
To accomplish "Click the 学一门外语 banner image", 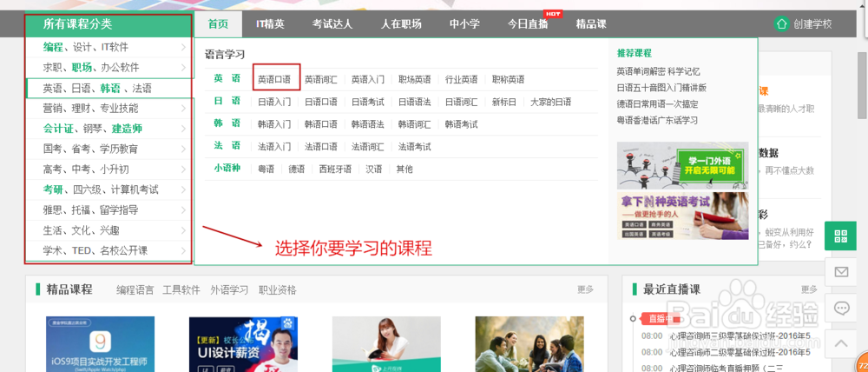I will click(x=682, y=165).
